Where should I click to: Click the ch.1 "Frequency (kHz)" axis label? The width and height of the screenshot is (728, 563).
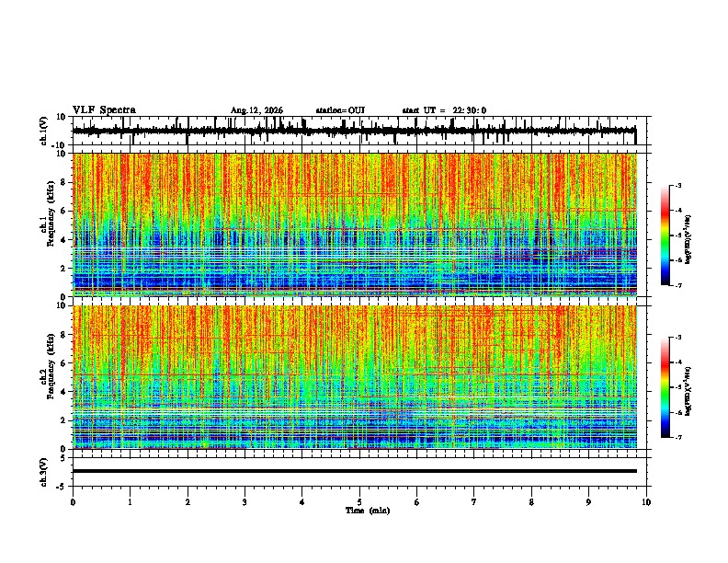(51, 214)
